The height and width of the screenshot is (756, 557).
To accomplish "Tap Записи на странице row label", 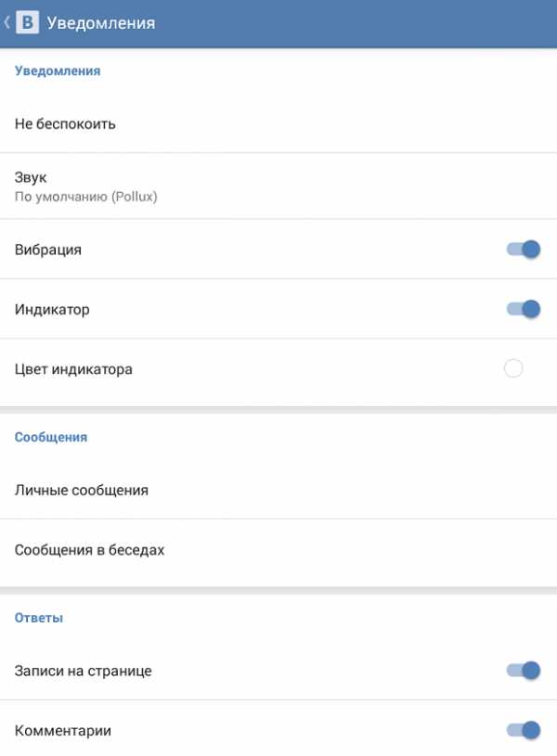I will coord(83,670).
